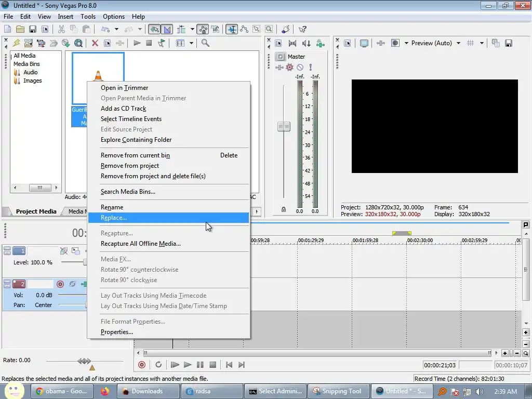Toggle Lock Envelopes to Events icon
Viewport: 532px width, 399px height.
[x=203, y=29]
